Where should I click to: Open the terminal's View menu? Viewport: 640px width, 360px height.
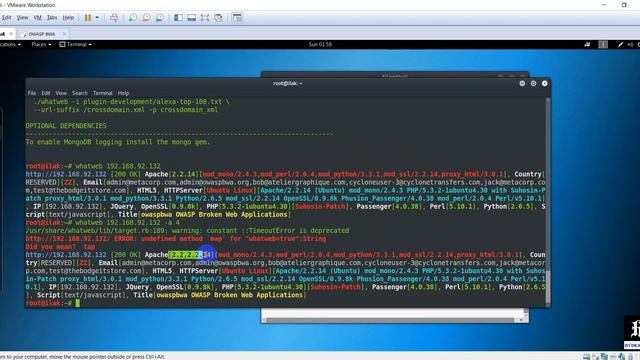[61, 93]
